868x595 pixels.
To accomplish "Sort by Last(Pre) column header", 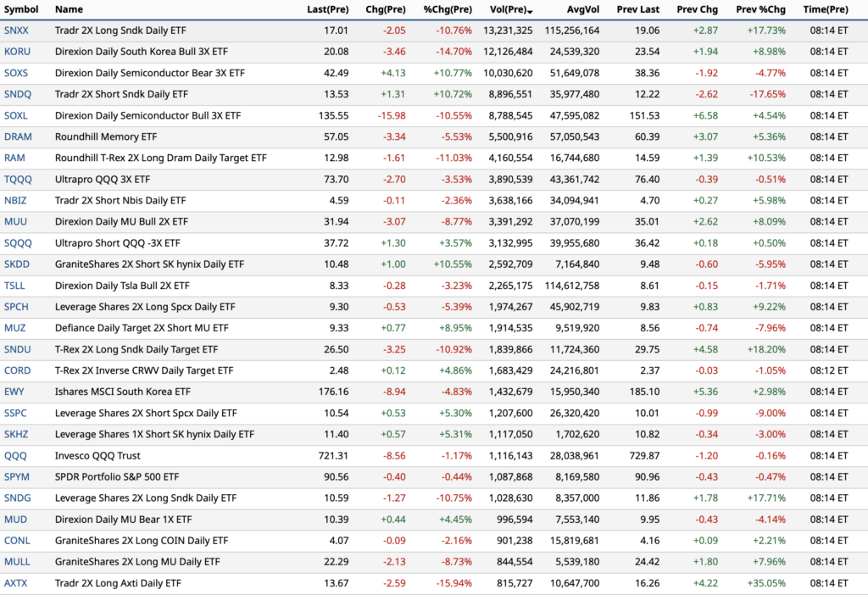I will click(328, 9).
